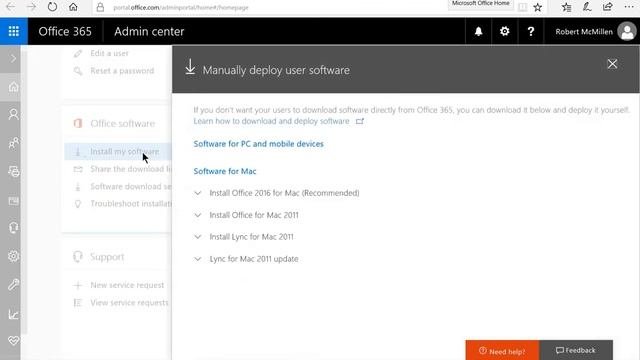Open Software for PC and mobile devices

[258, 144]
